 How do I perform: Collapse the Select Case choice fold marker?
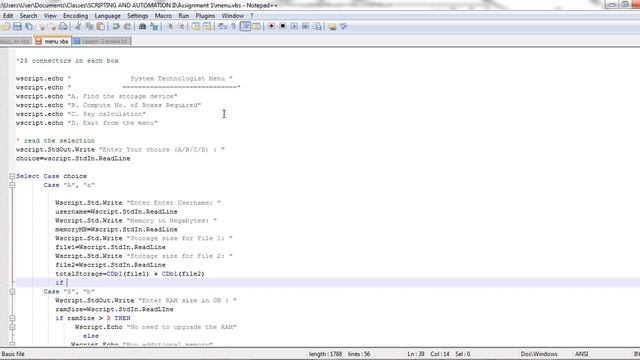[12, 176]
